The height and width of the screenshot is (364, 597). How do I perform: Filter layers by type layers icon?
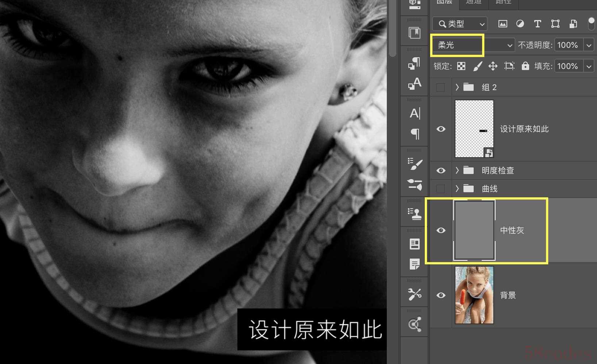click(x=537, y=24)
